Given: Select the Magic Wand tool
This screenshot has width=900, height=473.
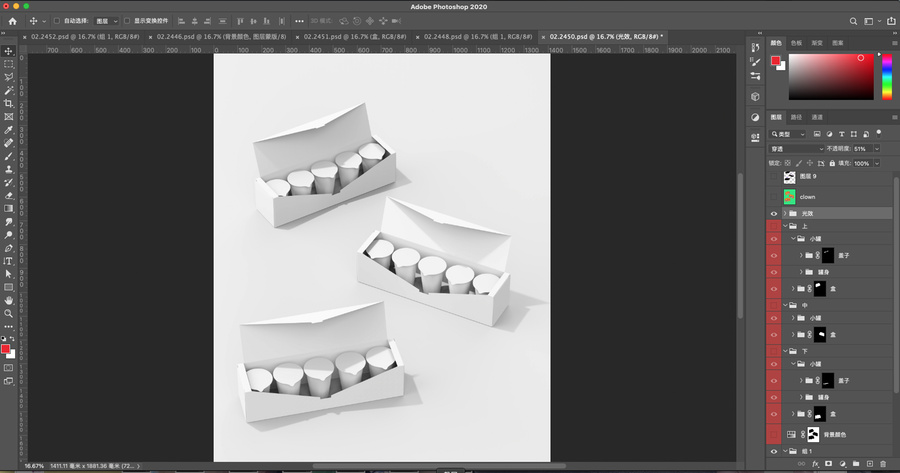Looking at the screenshot, I should (9, 90).
